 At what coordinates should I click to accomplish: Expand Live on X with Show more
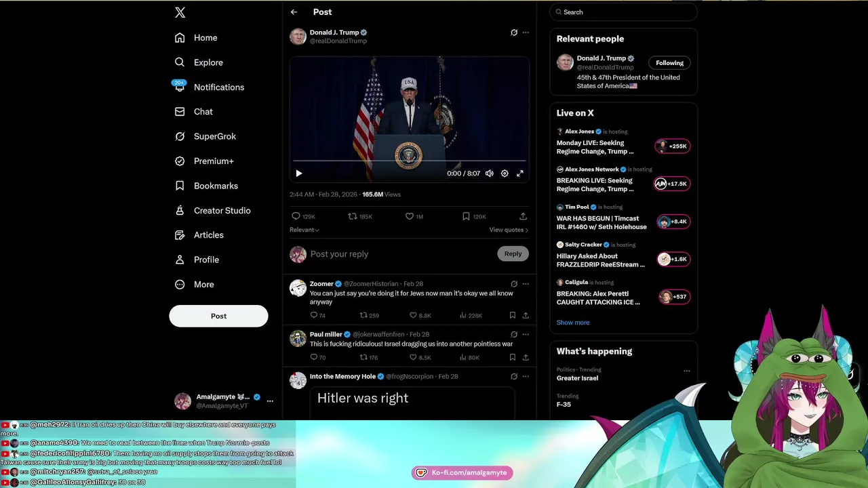(573, 323)
